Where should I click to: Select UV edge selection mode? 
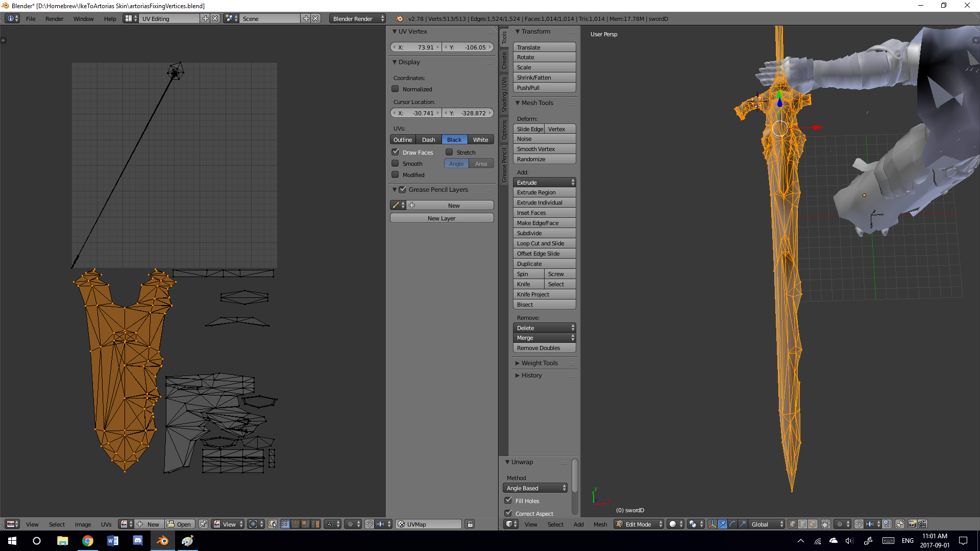296,524
